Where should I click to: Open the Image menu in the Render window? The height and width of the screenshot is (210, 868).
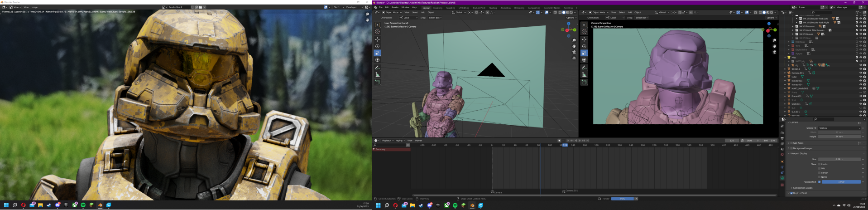(x=34, y=7)
